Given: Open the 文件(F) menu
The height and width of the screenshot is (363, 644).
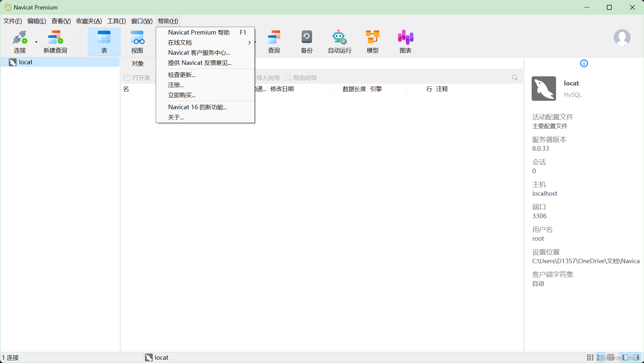Looking at the screenshot, I should click(x=13, y=21).
